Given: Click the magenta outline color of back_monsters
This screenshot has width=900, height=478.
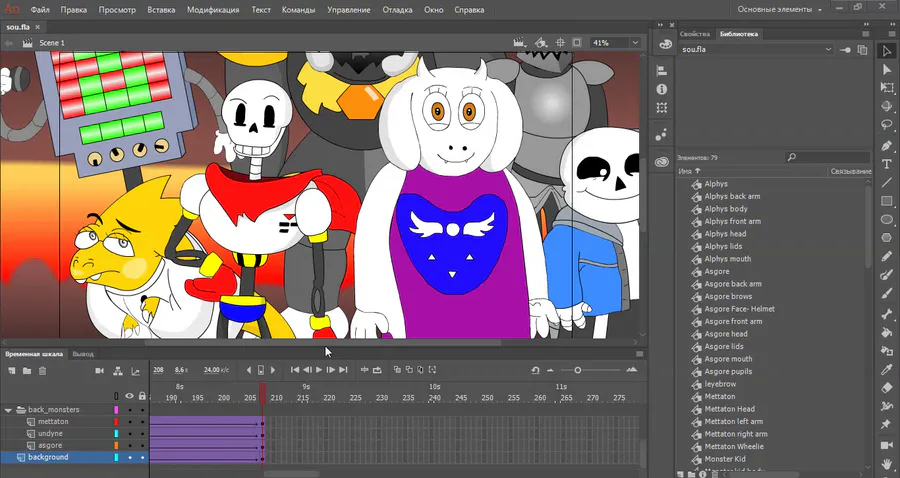Looking at the screenshot, I should tap(117, 410).
